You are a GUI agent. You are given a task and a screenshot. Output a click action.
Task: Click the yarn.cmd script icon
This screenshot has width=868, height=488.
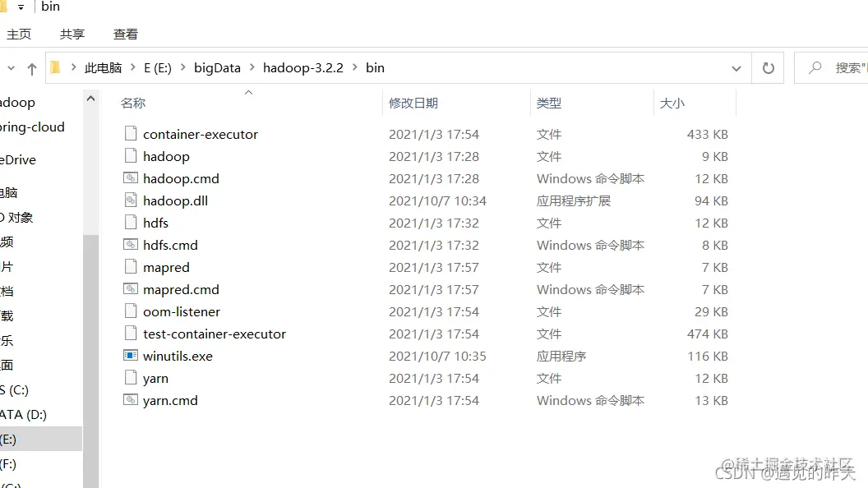point(131,399)
